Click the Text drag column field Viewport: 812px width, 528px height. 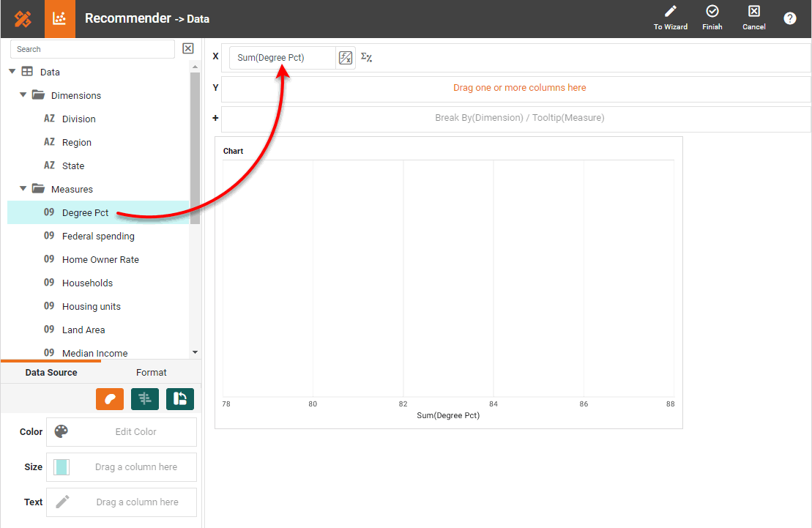coord(122,502)
